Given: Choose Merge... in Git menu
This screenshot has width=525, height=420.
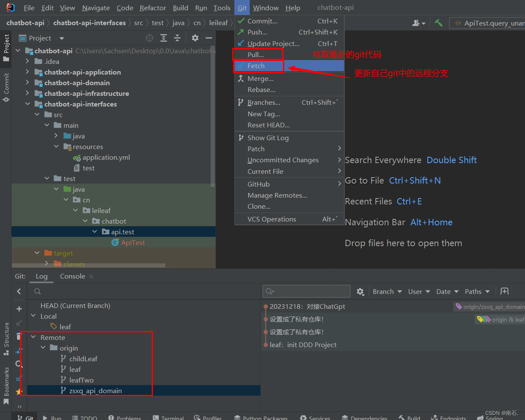Looking at the screenshot, I should tap(289, 78).
